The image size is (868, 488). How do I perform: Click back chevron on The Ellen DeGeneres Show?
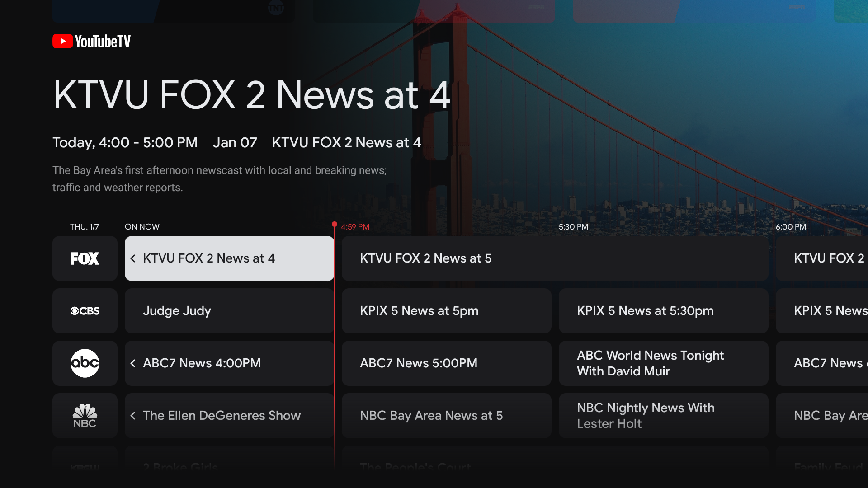[x=133, y=416]
